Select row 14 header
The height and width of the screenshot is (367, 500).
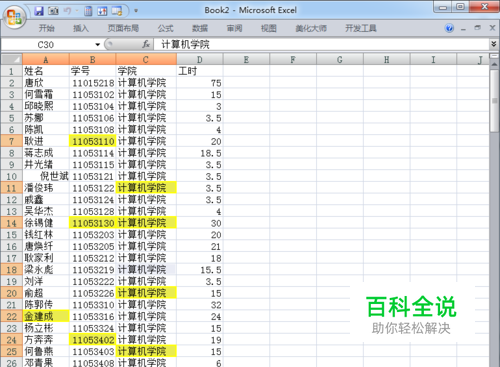pyautogui.click(x=12, y=223)
